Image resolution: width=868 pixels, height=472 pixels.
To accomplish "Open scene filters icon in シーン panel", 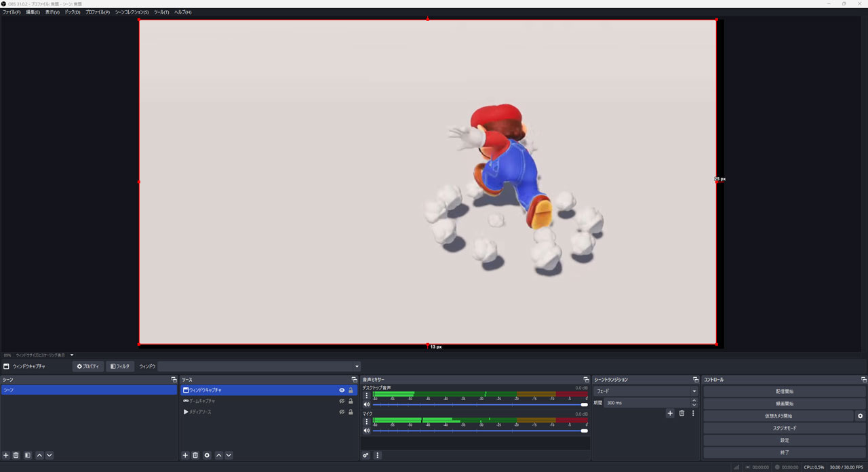I will (27, 455).
